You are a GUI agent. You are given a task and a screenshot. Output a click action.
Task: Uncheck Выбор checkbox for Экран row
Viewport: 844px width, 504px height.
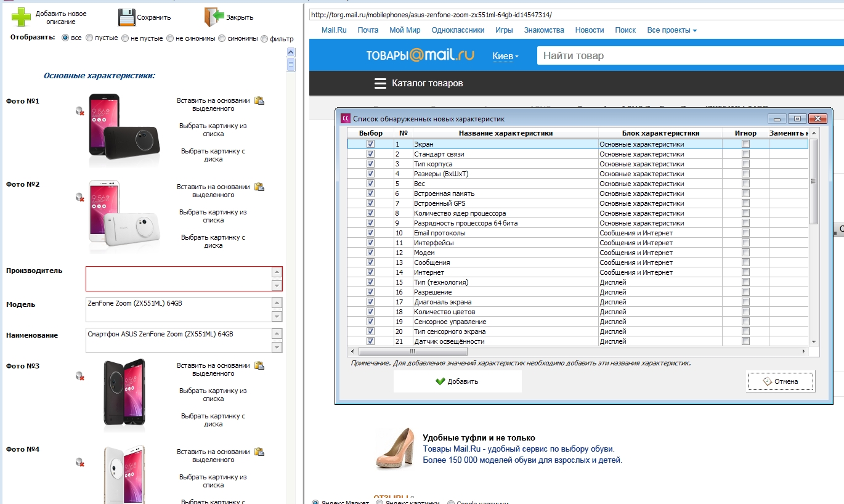coord(370,144)
